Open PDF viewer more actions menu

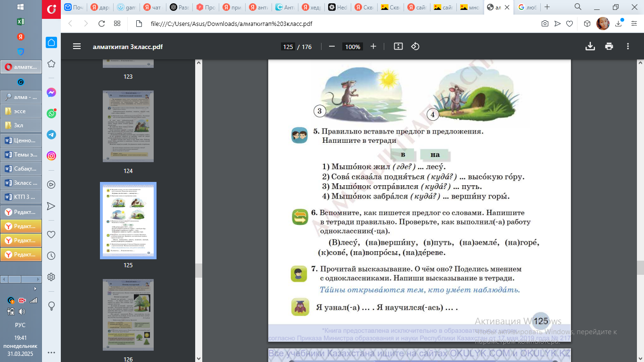coord(628,47)
